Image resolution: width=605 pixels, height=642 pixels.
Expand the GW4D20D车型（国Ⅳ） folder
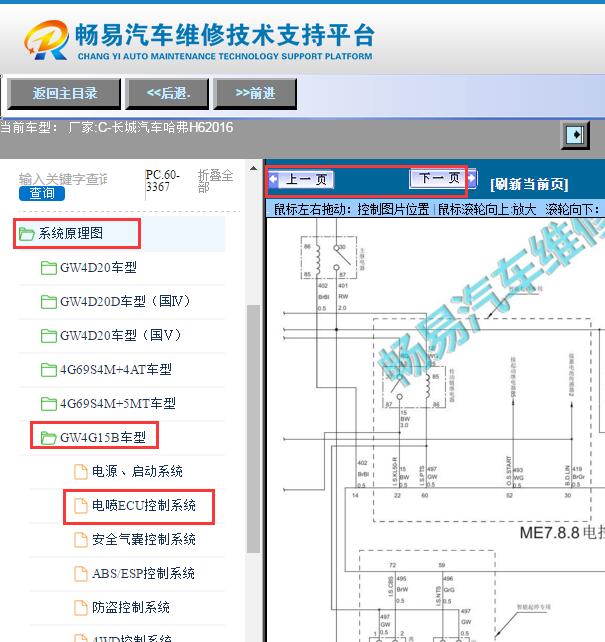(125, 302)
